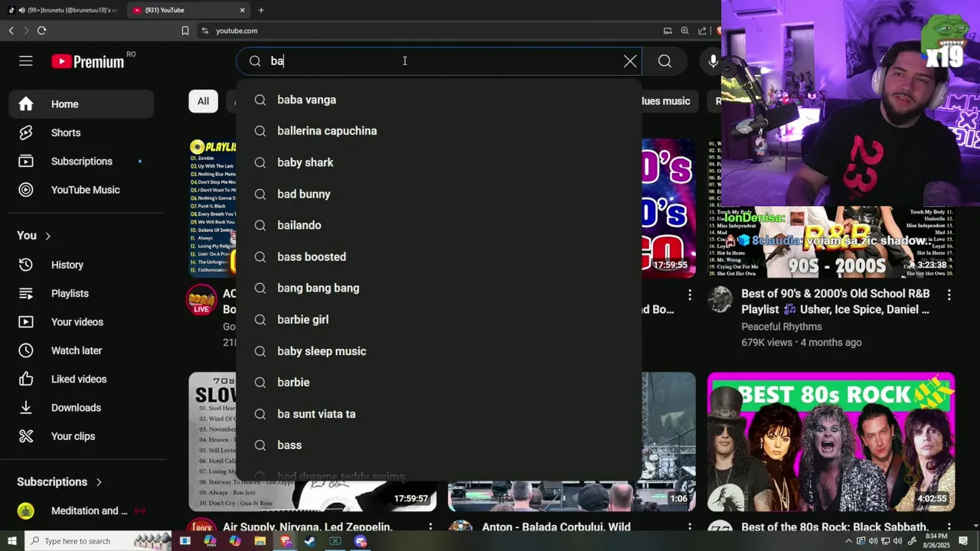Open the 'Air Supply, Nirvana, Led Zeppelin' video title
This screenshot has width=980, height=551.
308,527
